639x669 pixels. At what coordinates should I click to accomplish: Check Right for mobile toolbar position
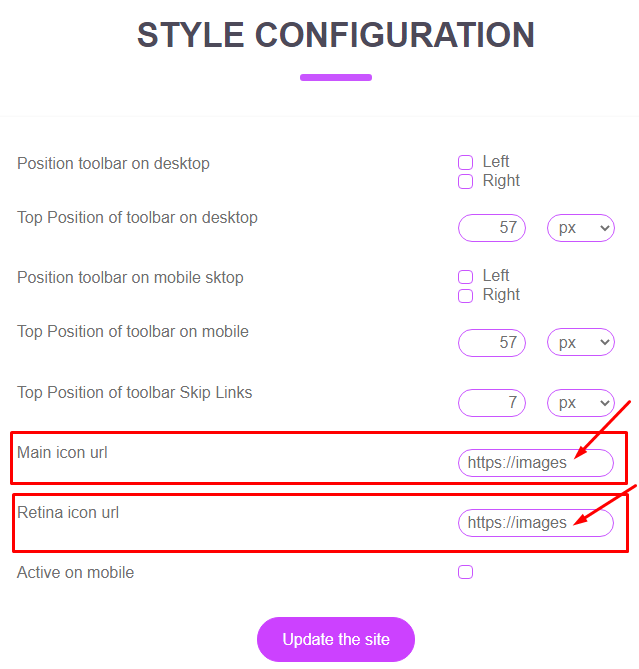coord(465,295)
